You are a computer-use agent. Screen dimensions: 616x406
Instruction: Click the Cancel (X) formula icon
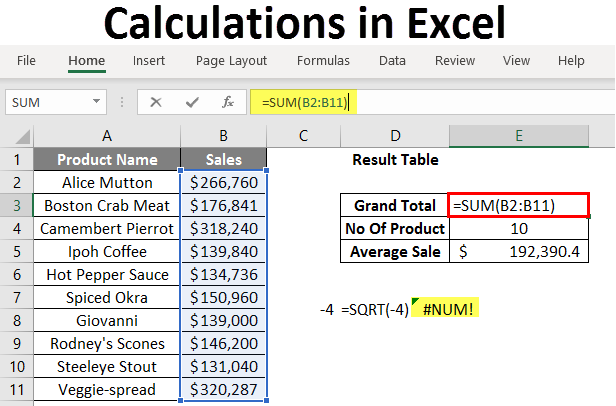coord(155,101)
